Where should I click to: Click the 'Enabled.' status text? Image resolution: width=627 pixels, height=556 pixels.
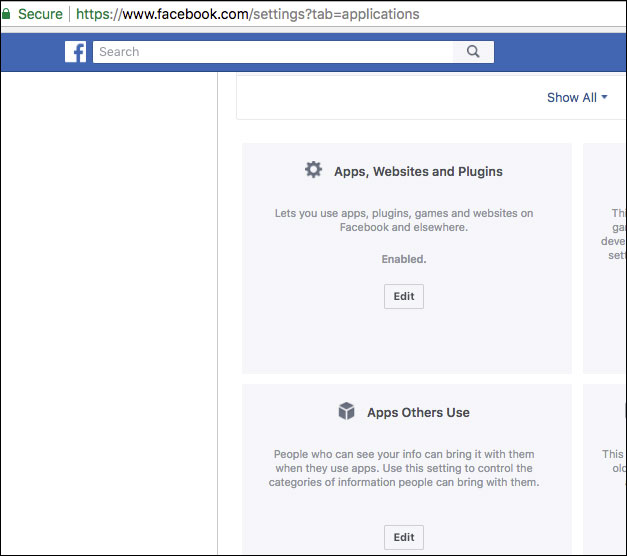[x=404, y=259]
